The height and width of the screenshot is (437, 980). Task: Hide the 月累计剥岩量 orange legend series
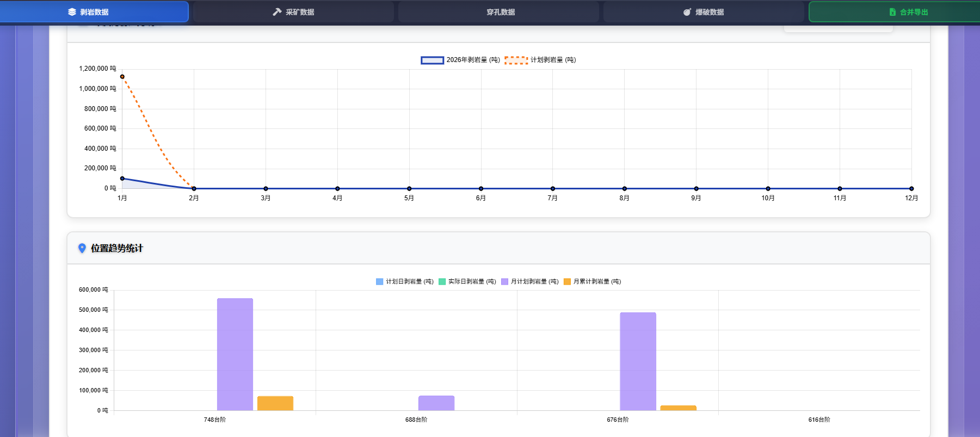coord(567,282)
